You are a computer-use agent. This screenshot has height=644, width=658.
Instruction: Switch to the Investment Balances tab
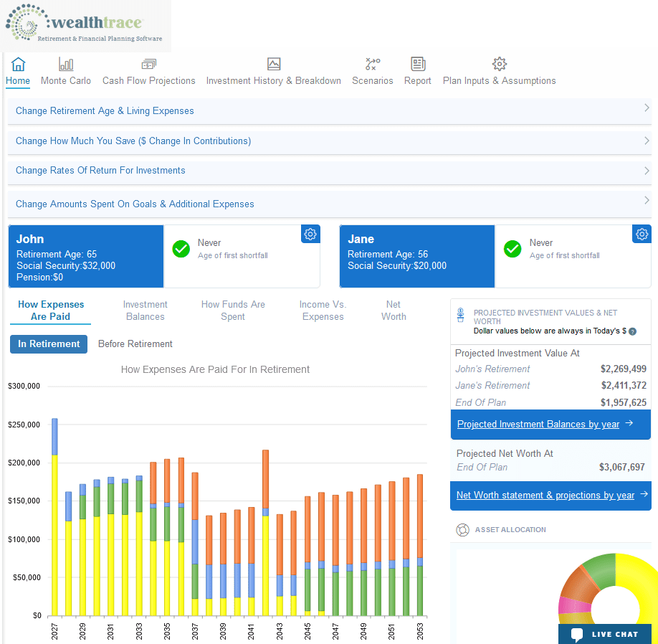(x=146, y=311)
